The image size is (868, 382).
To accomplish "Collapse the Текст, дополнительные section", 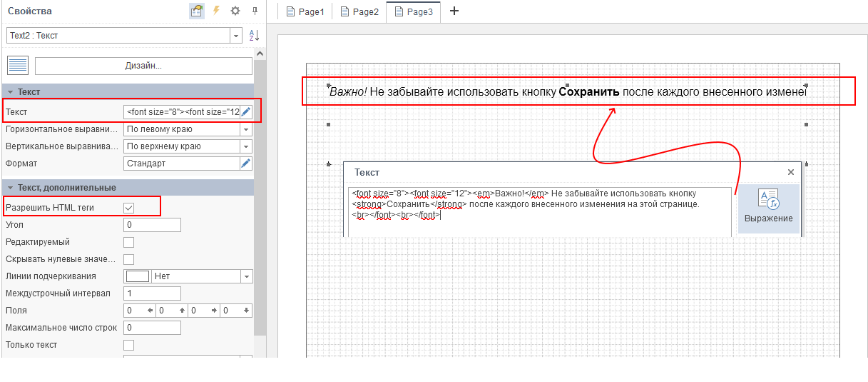I will pyautogui.click(x=11, y=187).
